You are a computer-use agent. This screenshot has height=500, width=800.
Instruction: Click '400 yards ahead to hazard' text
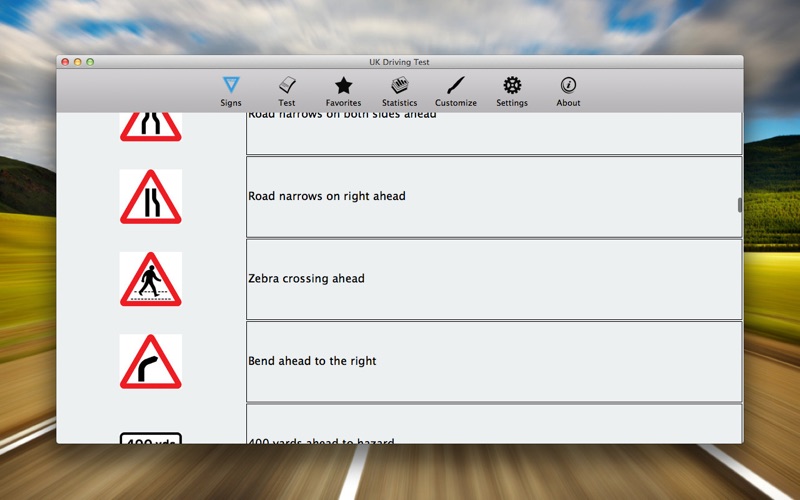pyautogui.click(x=321, y=441)
